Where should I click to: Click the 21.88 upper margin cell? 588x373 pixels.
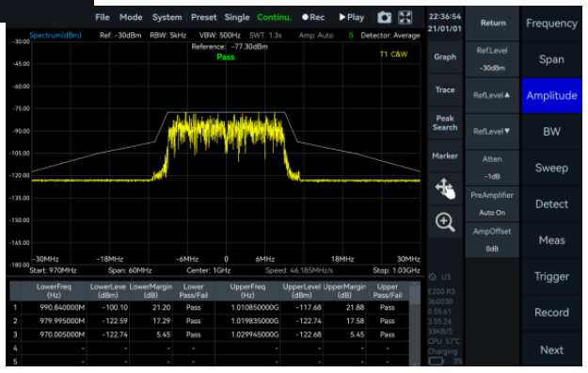344,307
